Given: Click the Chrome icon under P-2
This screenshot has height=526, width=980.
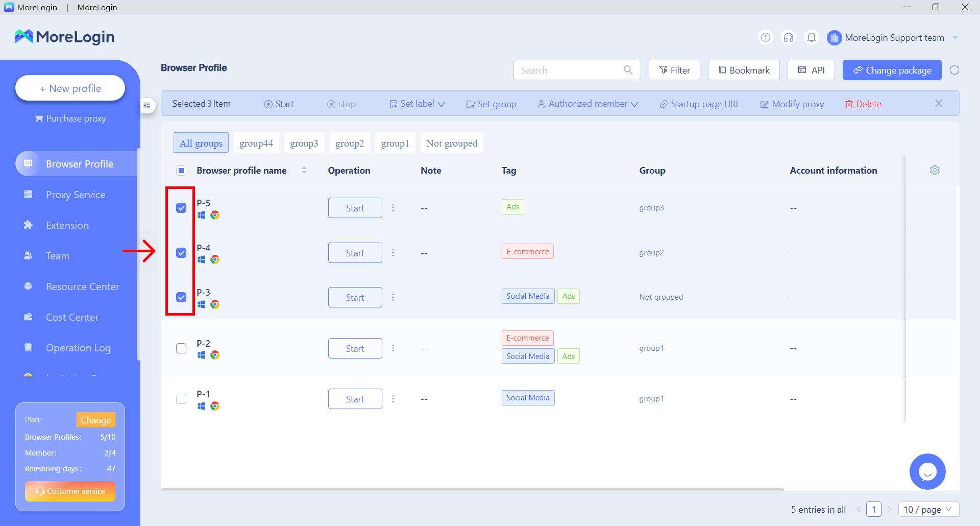Looking at the screenshot, I should 215,355.
